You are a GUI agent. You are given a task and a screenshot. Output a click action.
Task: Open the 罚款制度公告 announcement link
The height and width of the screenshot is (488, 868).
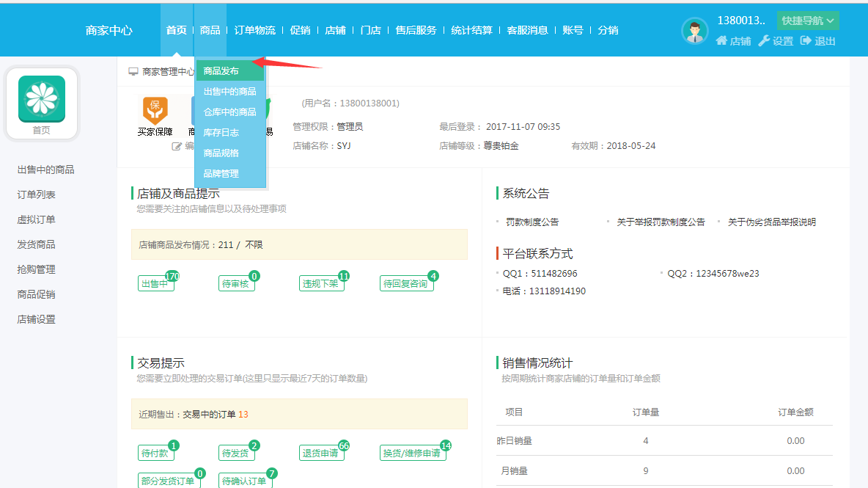(x=532, y=222)
